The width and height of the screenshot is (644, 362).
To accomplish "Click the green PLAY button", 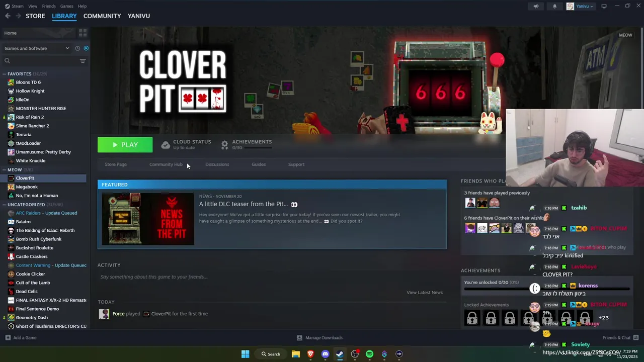I will click(125, 145).
